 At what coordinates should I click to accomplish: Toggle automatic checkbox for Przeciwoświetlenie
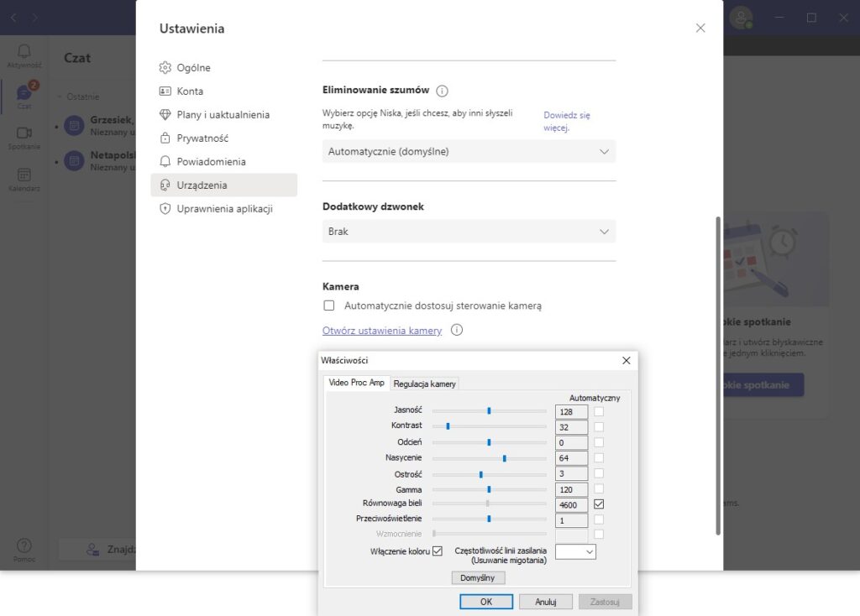point(599,519)
